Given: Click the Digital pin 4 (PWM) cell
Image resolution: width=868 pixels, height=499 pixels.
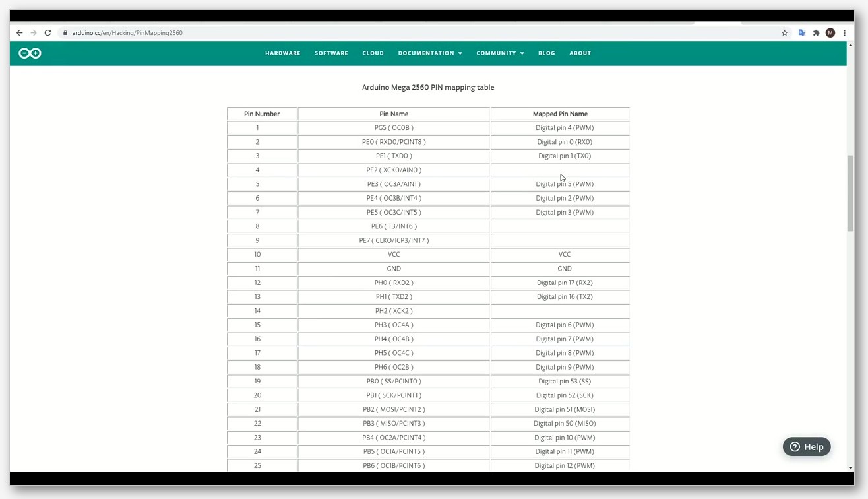Looking at the screenshot, I should pos(560,128).
